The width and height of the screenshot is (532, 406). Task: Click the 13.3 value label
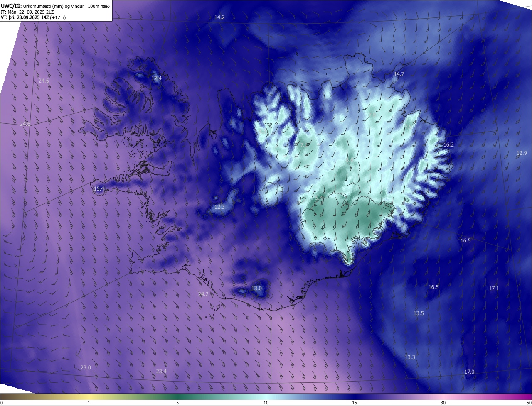(x=410, y=357)
